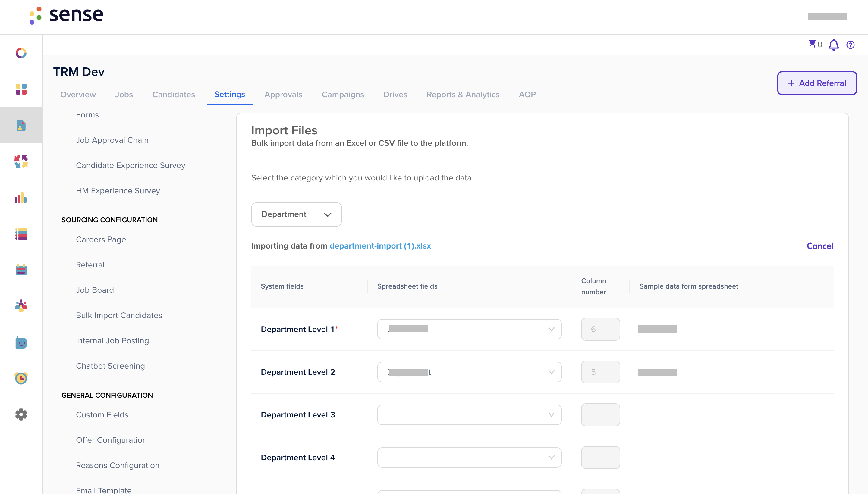Viewport: 868px width, 494px height.
Task: Click the hourglass pending tasks icon
Action: pyautogui.click(x=812, y=45)
